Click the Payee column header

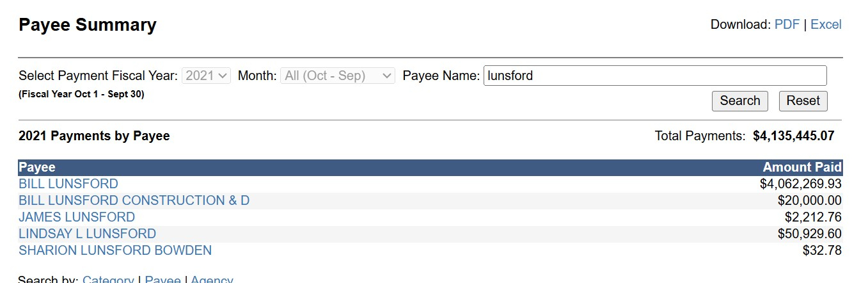(37, 167)
